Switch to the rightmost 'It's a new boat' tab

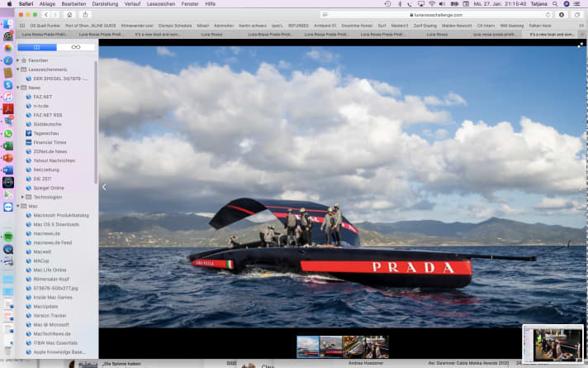pyautogui.click(x=550, y=34)
